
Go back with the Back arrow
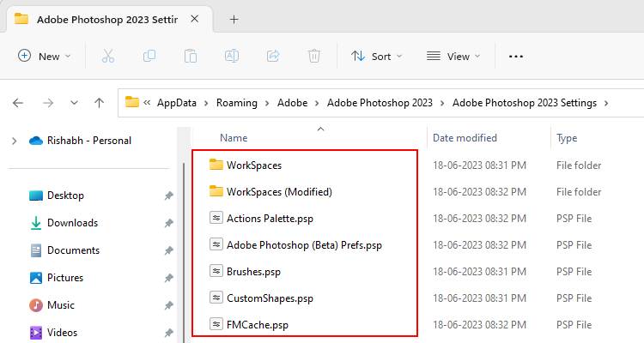click(x=18, y=103)
